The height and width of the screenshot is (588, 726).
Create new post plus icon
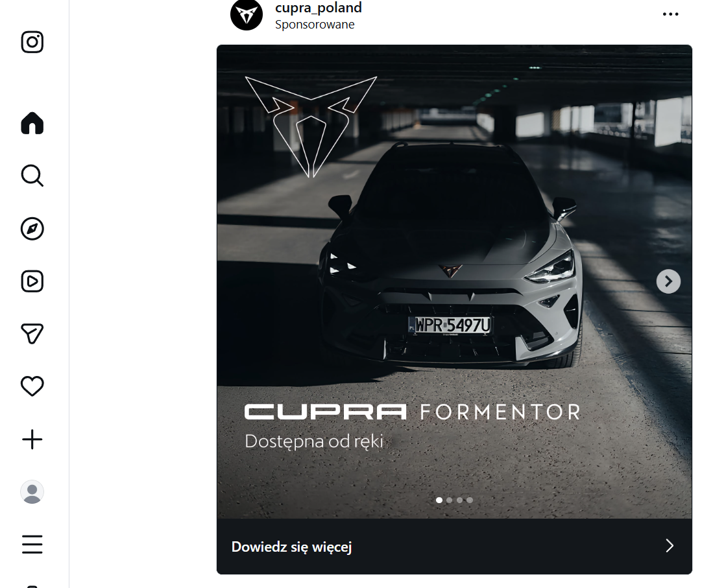(x=32, y=440)
